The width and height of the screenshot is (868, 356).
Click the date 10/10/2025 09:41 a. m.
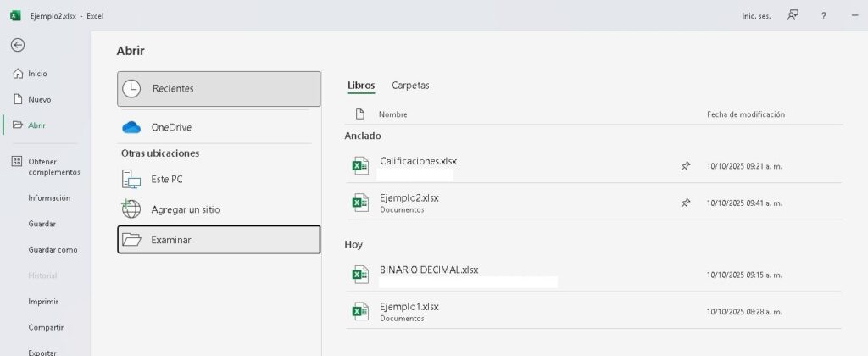[x=744, y=203]
